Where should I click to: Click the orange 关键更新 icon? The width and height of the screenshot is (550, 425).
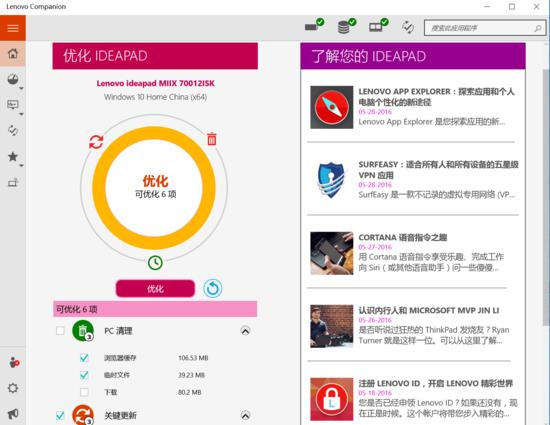(x=83, y=415)
